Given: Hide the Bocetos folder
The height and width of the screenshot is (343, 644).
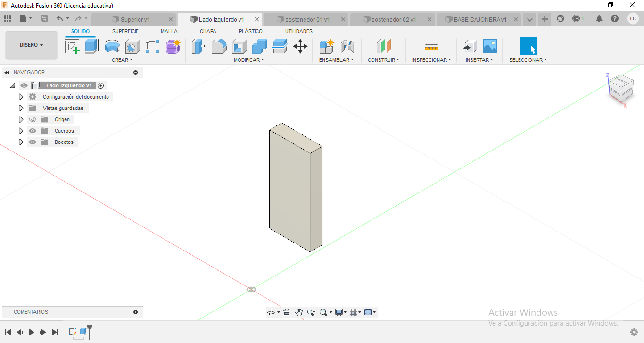Looking at the screenshot, I should [33, 142].
